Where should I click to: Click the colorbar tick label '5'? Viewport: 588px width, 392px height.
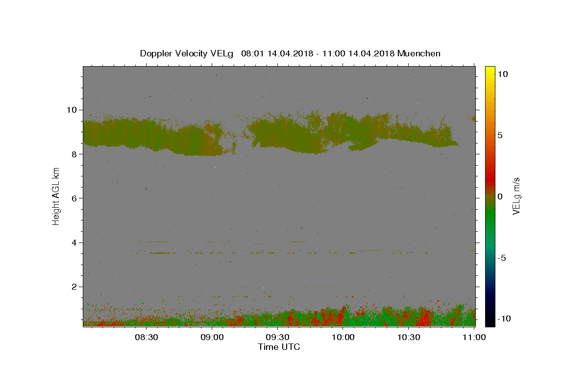pos(501,135)
